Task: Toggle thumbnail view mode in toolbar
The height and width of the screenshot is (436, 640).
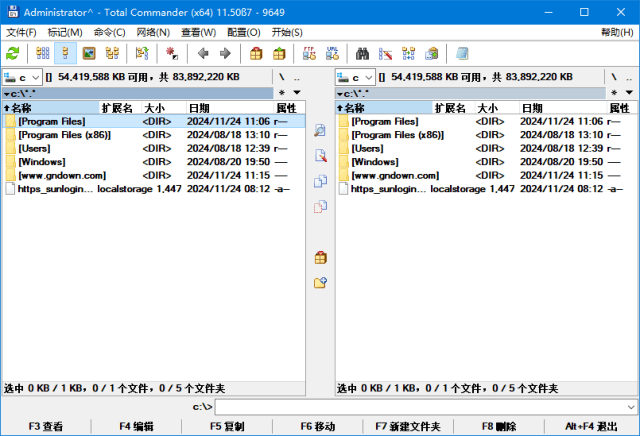Action: tap(88, 53)
